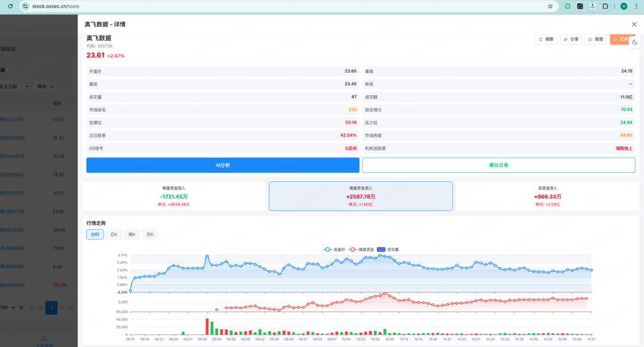Viewport: 644px width, 347px height.
Task: Click the 次日胜率 value 42.54%
Action: click(x=348, y=135)
